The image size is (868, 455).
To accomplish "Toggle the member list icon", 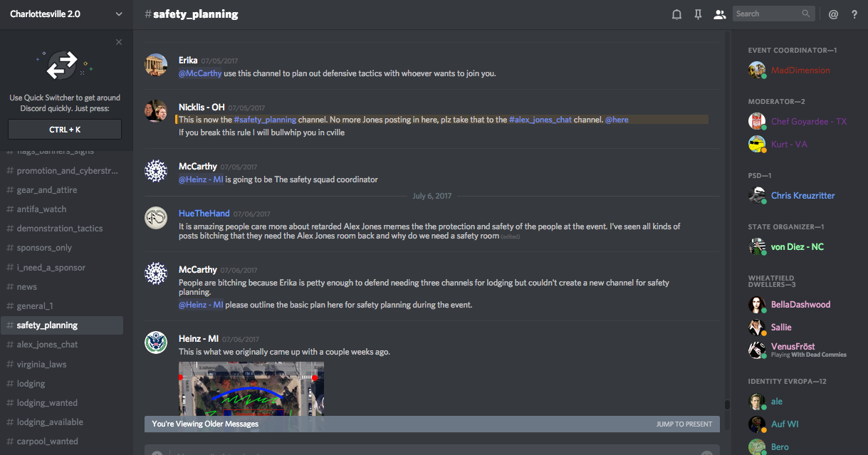I will coord(719,14).
